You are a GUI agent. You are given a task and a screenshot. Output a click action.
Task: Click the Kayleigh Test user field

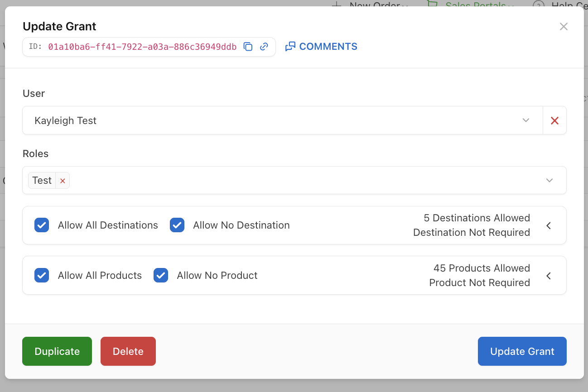(283, 120)
